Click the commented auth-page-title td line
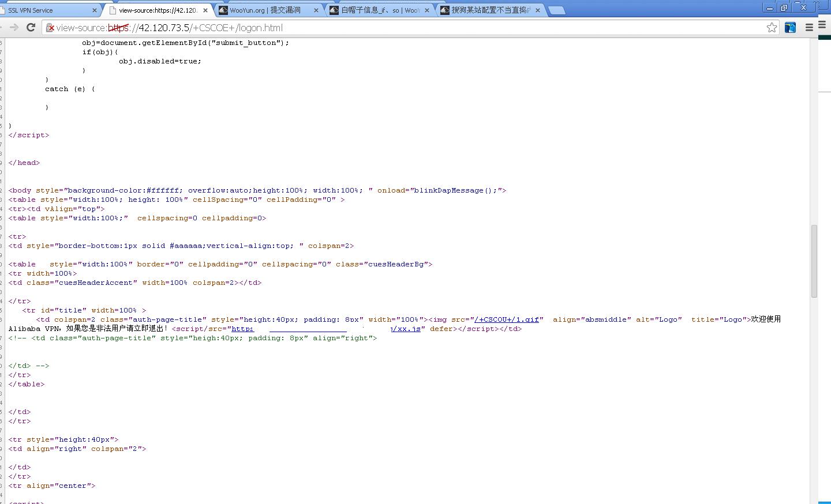 [x=193, y=338]
